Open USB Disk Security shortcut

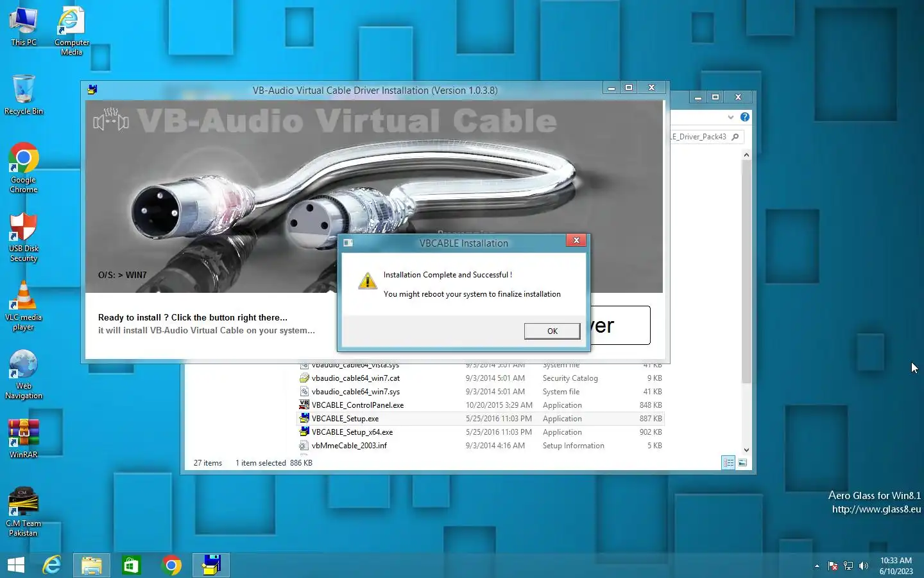(24, 237)
